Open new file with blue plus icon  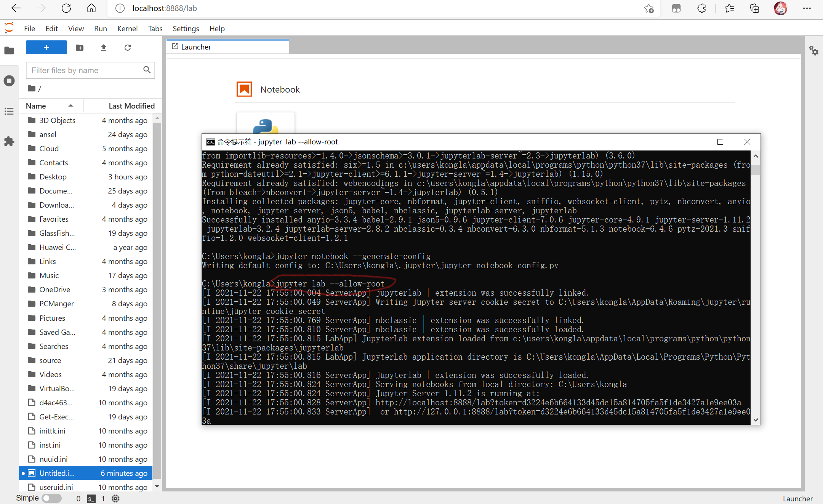46,48
